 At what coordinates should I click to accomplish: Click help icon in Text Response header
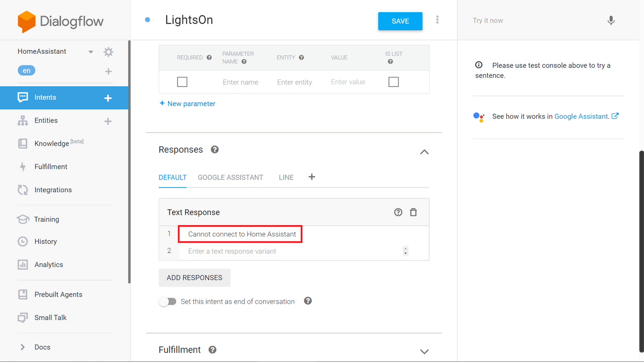[x=398, y=212]
